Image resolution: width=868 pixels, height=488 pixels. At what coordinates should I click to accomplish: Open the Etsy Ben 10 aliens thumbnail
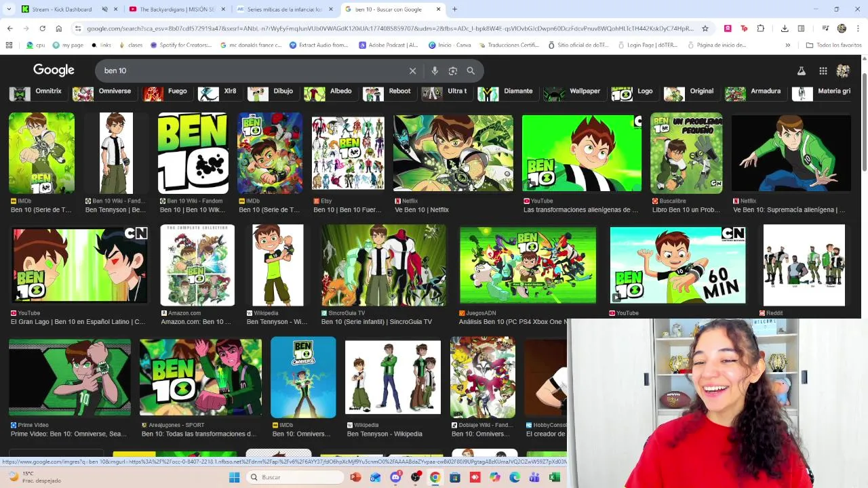tap(348, 153)
